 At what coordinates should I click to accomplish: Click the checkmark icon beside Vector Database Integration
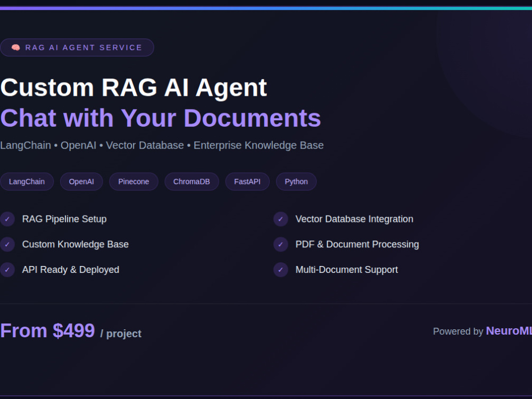[x=280, y=219]
